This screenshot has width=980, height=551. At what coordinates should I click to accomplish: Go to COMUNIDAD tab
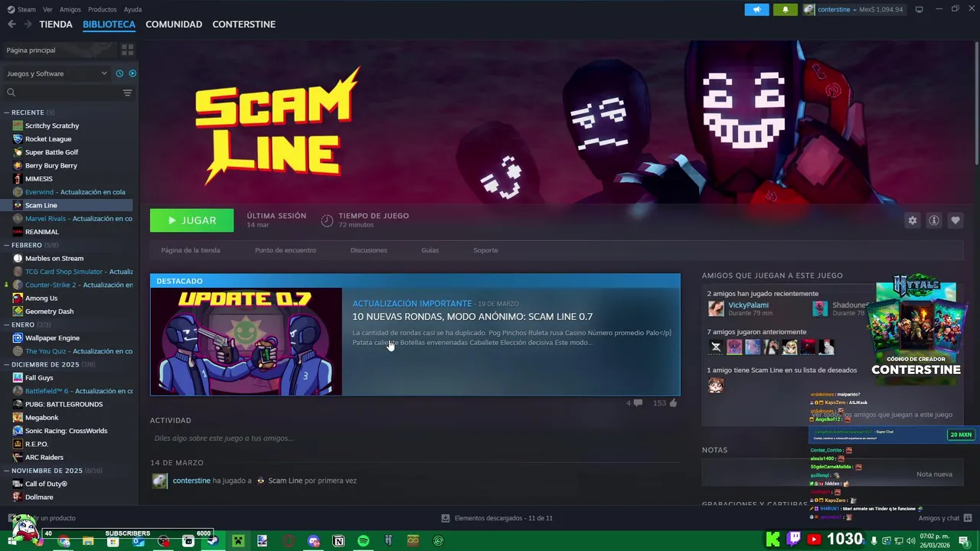(174, 24)
